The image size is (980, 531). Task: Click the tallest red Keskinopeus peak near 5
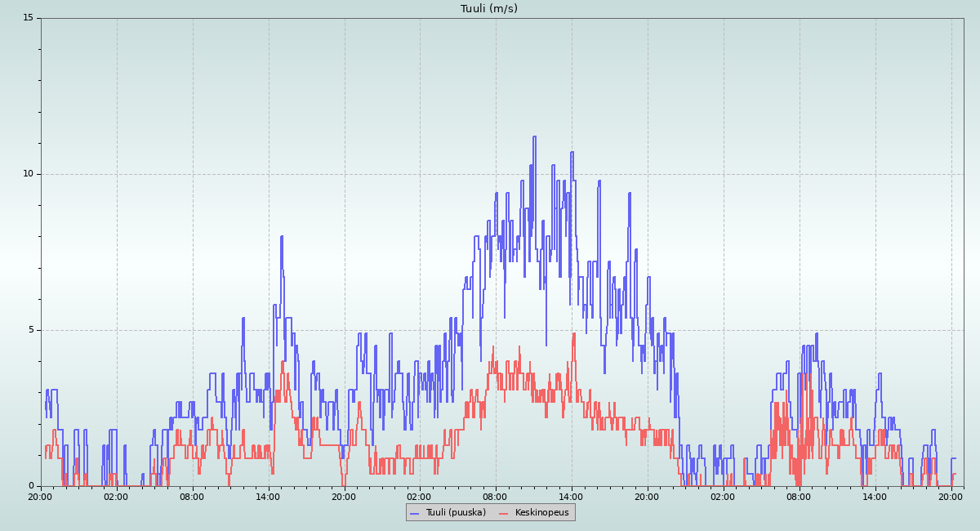(574, 334)
